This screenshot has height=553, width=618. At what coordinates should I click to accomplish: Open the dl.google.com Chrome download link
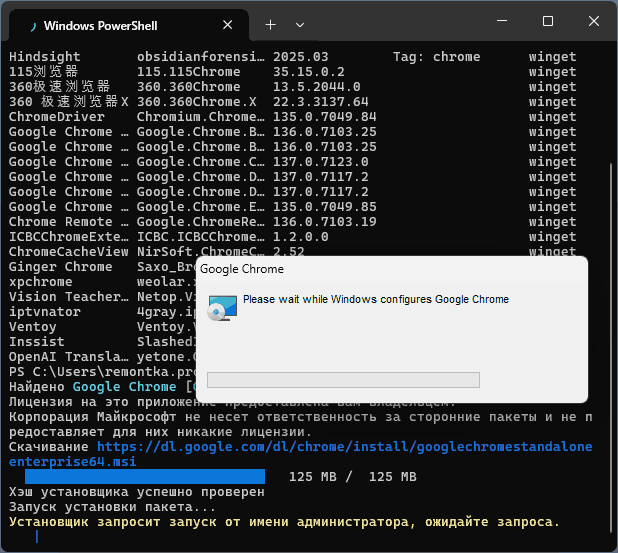coord(344,447)
